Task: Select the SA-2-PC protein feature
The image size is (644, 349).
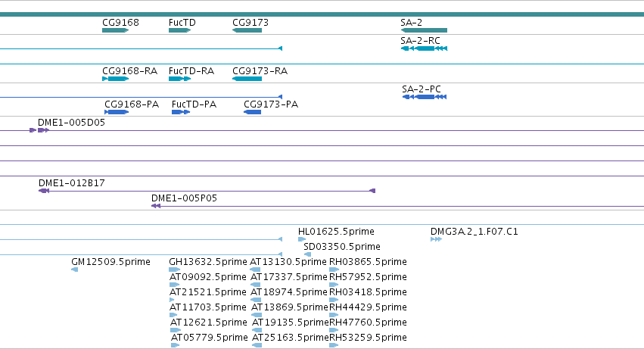Action: (x=425, y=97)
